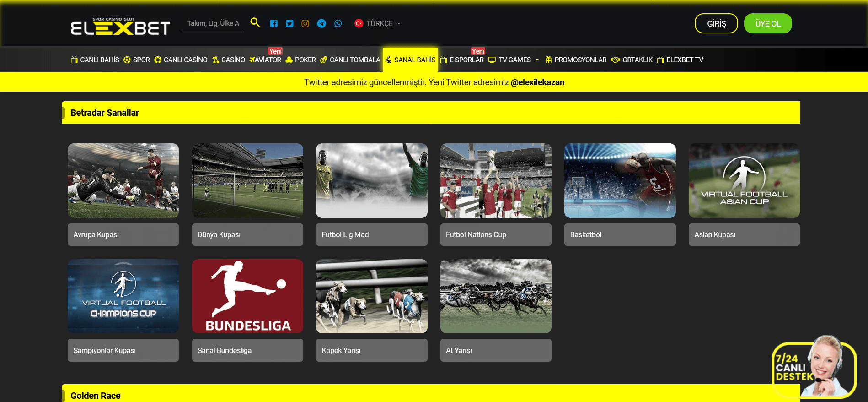Open the Instagram social icon
This screenshot has height=402, width=868.
tap(305, 23)
